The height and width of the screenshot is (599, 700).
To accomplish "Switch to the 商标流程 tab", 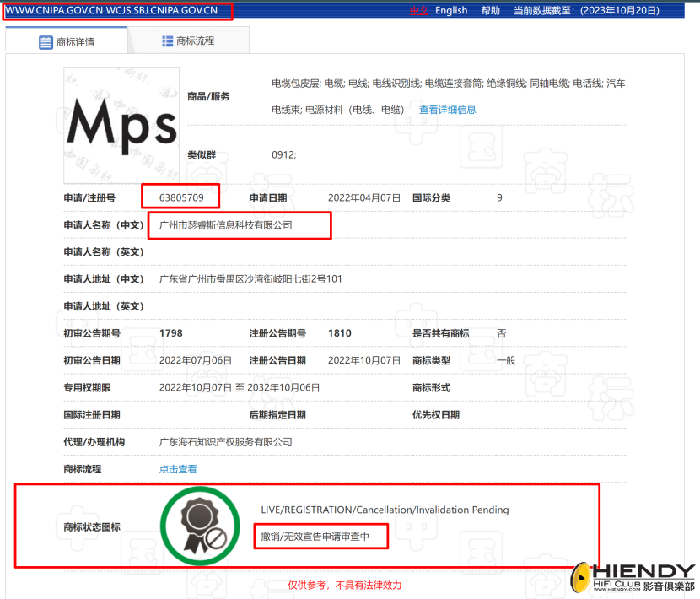I will tap(188, 41).
